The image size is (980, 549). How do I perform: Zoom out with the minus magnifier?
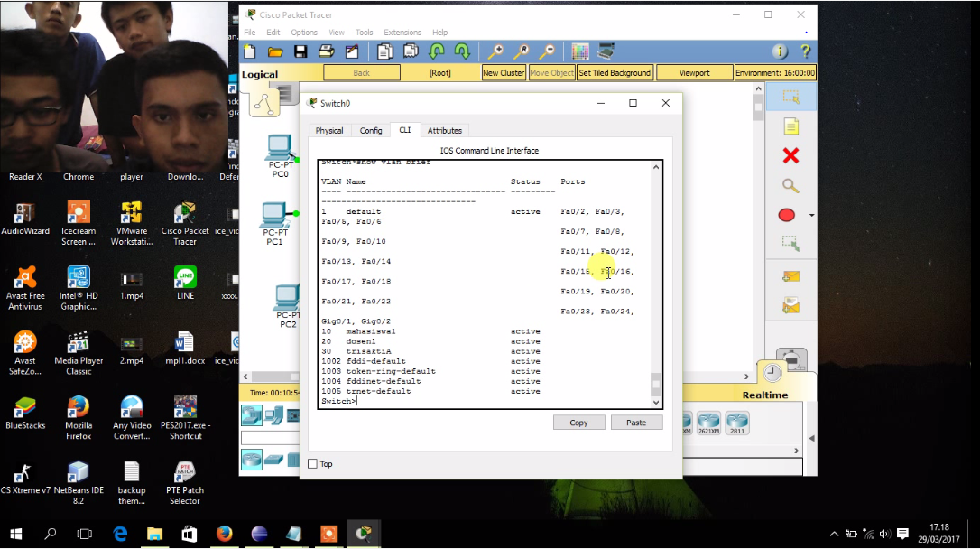547,51
